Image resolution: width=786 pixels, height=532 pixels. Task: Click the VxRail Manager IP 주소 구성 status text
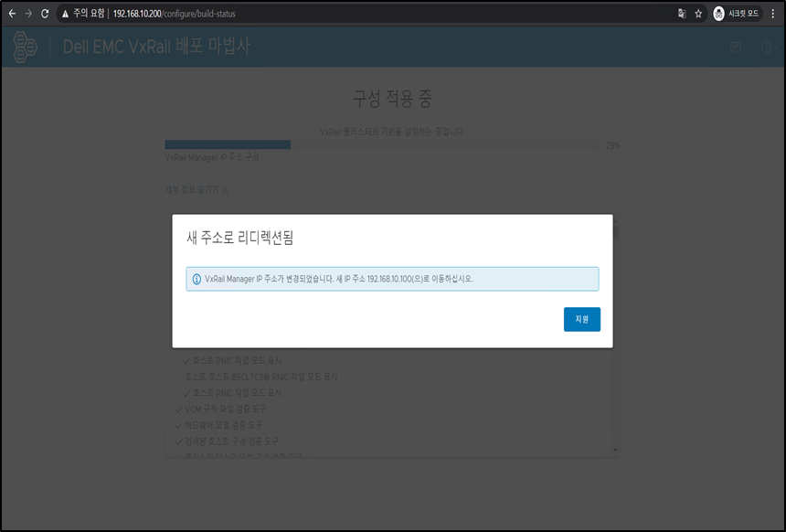pyautogui.click(x=212, y=157)
